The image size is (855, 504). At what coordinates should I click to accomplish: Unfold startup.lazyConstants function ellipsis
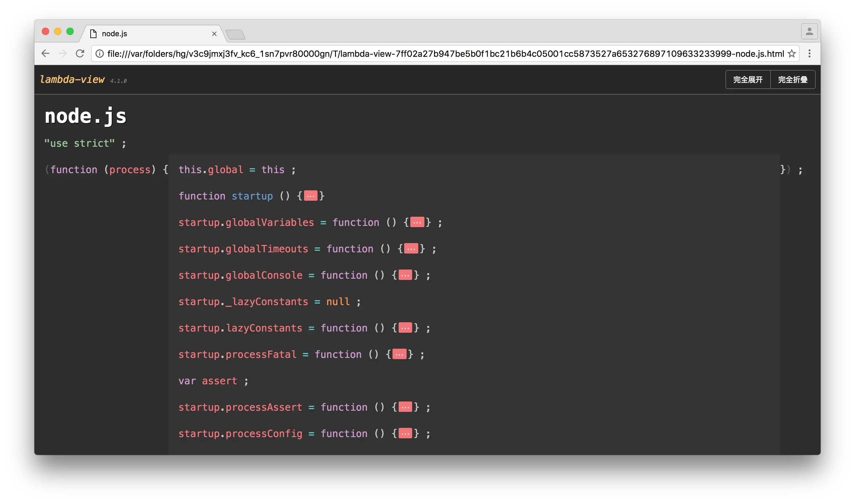pos(405,328)
